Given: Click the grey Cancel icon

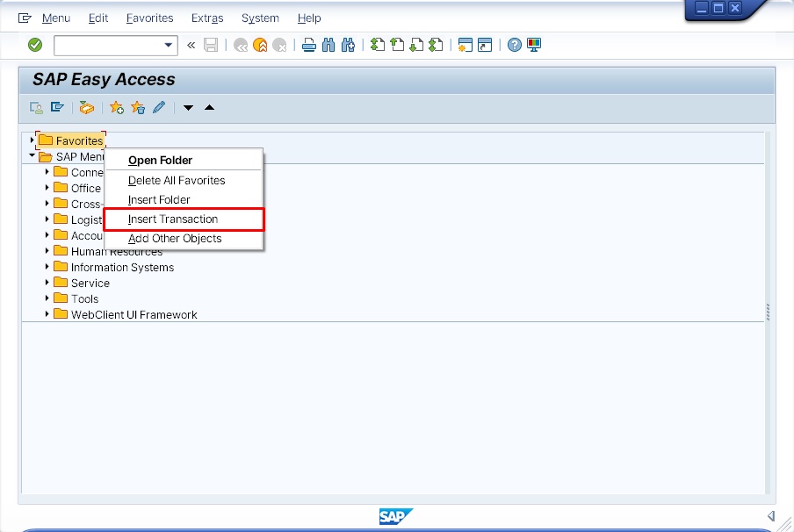Looking at the screenshot, I should point(279,45).
